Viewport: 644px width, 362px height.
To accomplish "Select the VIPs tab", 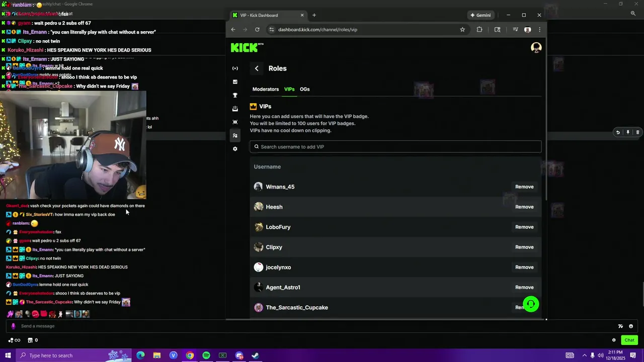I will [x=289, y=89].
